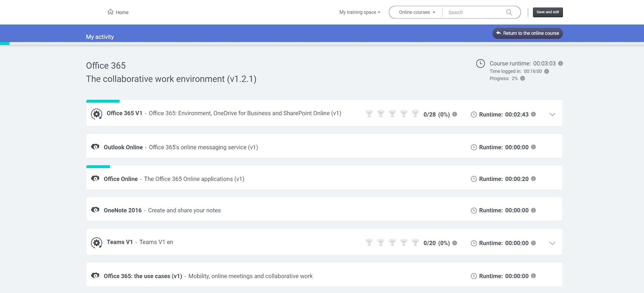Screen dimensions: 644x293
Task: Click eye icon of Office 365: the use cases
Action: click(x=95, y=276)
